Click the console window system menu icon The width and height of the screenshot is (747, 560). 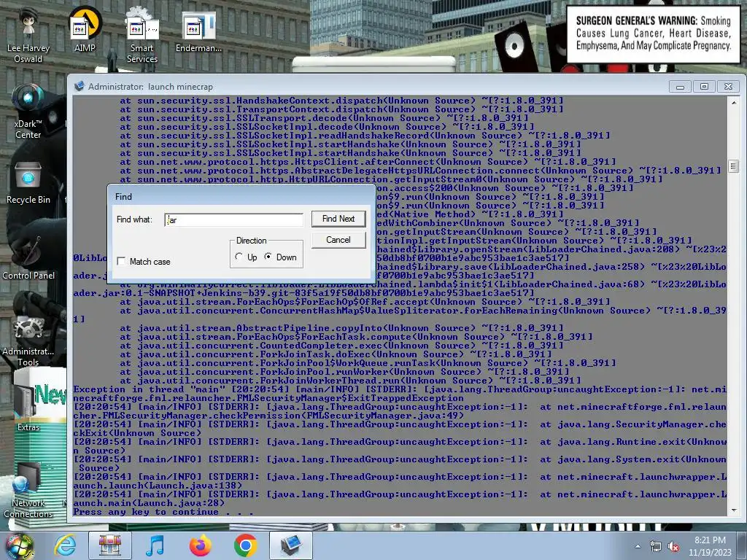(80, 86)
